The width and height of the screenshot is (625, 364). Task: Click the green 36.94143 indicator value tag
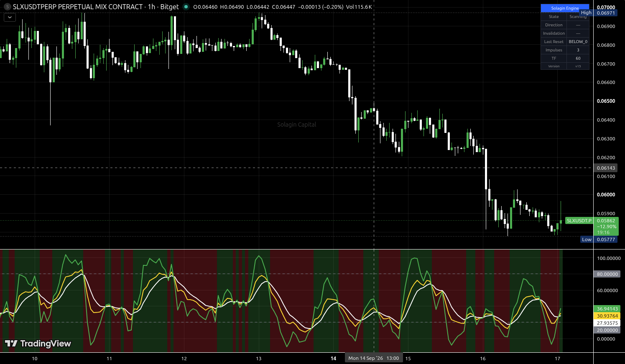tap(607, 309)
